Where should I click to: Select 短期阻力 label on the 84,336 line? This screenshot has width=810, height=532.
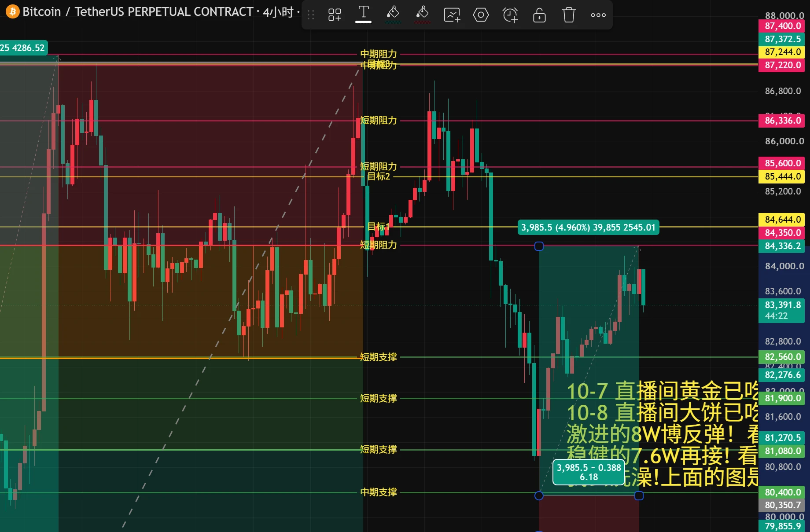(379, 245)
